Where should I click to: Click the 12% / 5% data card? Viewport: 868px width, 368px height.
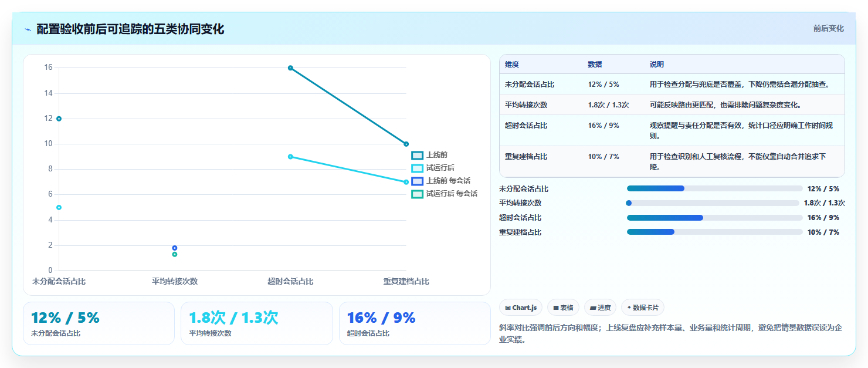(99, 323)
